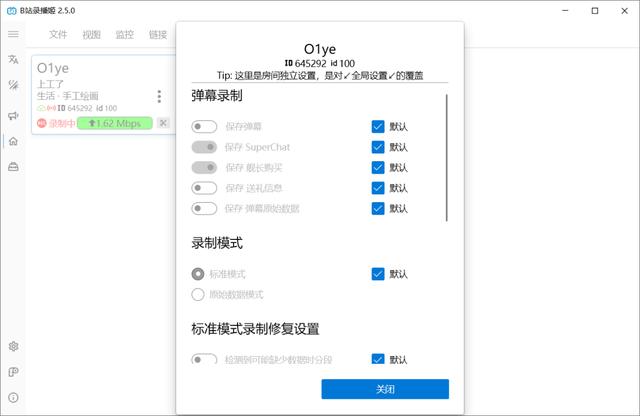640x416 pixels.
Task: Uncheck 默认 checkbox for 保存 送礼信息
Action: click(378, 188)
